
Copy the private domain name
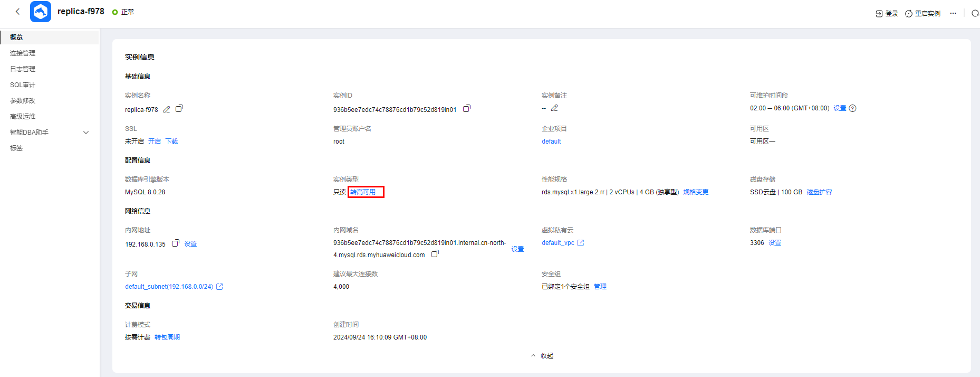[x=435, y=254]
